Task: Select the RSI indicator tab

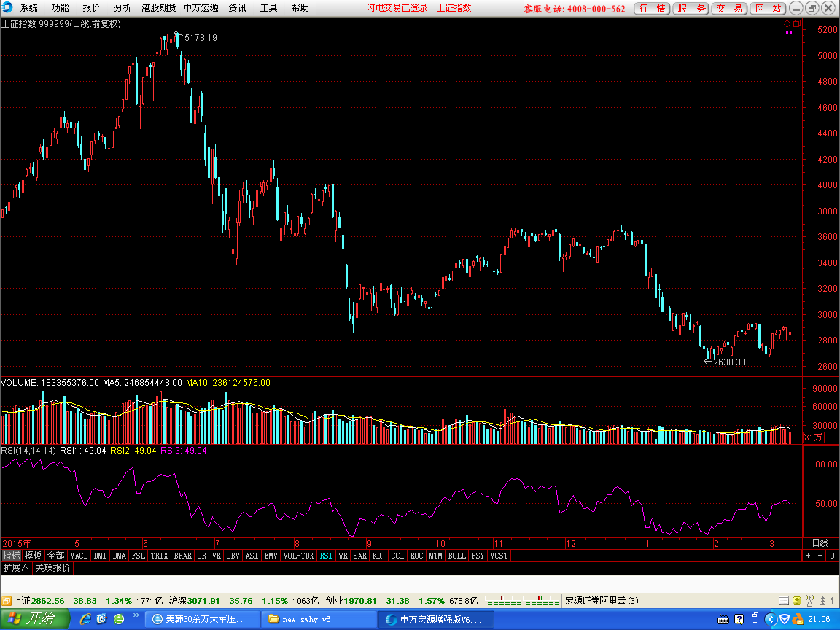Action: [x=326, y=556]
